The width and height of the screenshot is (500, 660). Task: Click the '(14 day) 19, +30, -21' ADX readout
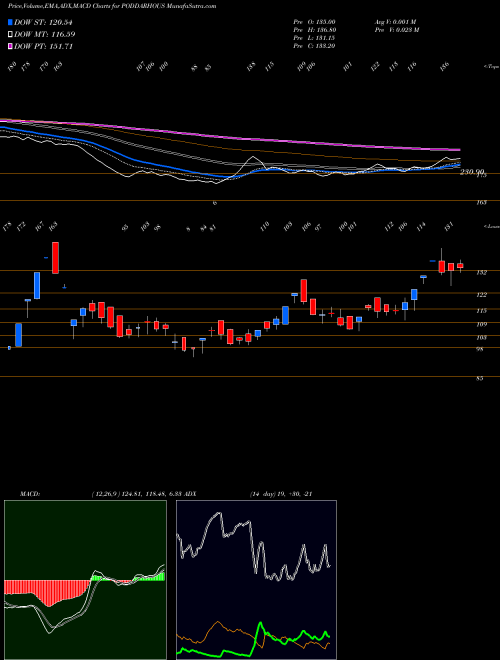tap(281, 494)
